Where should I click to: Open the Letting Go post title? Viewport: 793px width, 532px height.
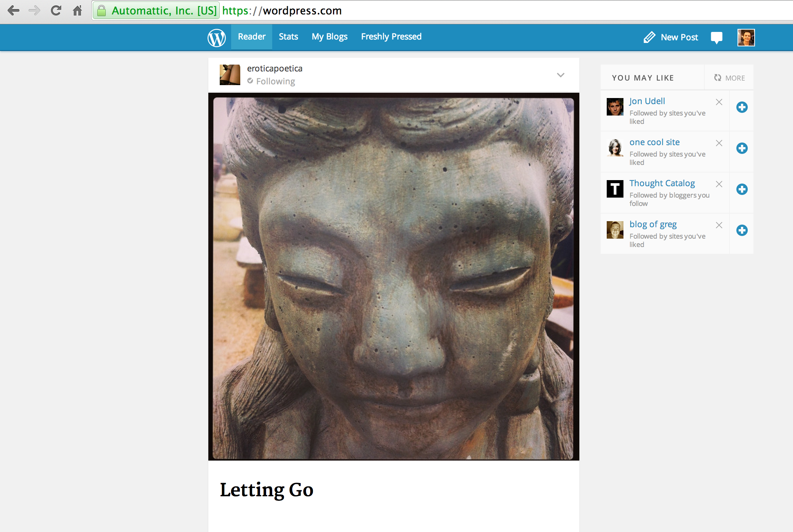click(266, 490)
